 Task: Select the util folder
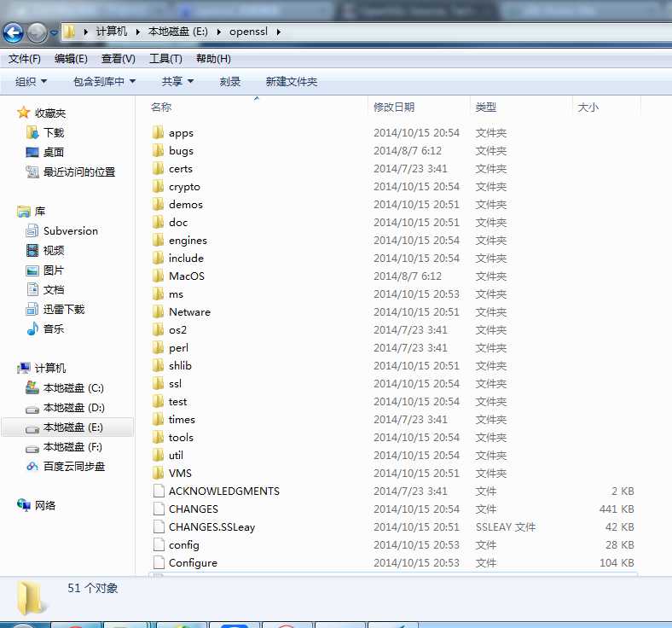(168, 456)
